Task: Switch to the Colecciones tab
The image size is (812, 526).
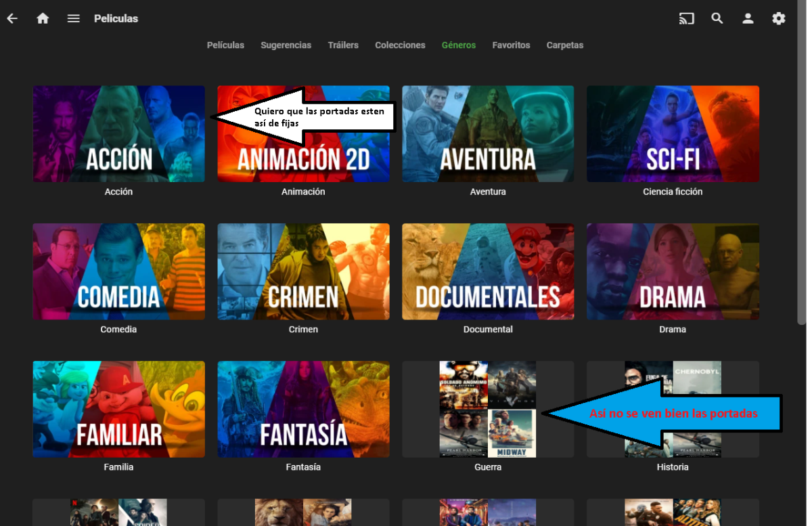Action: [x=400, y=45]
